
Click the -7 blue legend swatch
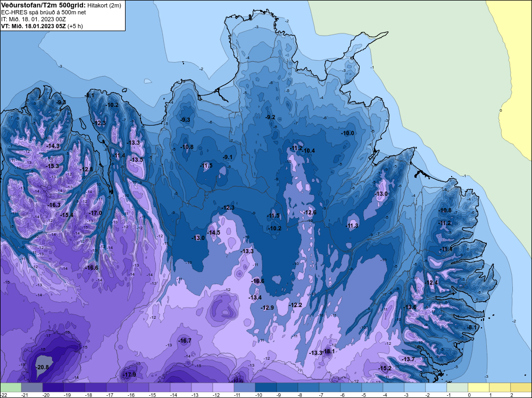pyautogui.click(x=330, y=387)
